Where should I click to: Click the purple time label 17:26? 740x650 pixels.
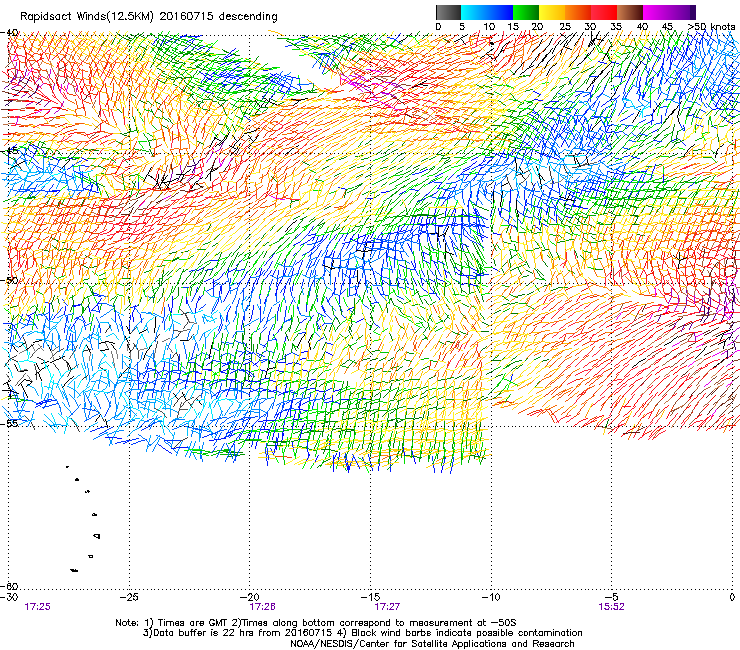pyautogui.click(x=262, y=607)
